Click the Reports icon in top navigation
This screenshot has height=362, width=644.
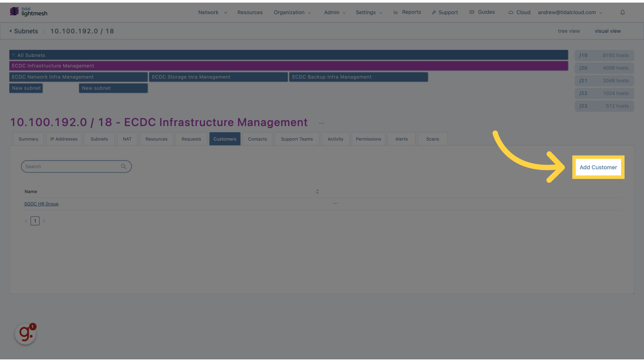396,12
